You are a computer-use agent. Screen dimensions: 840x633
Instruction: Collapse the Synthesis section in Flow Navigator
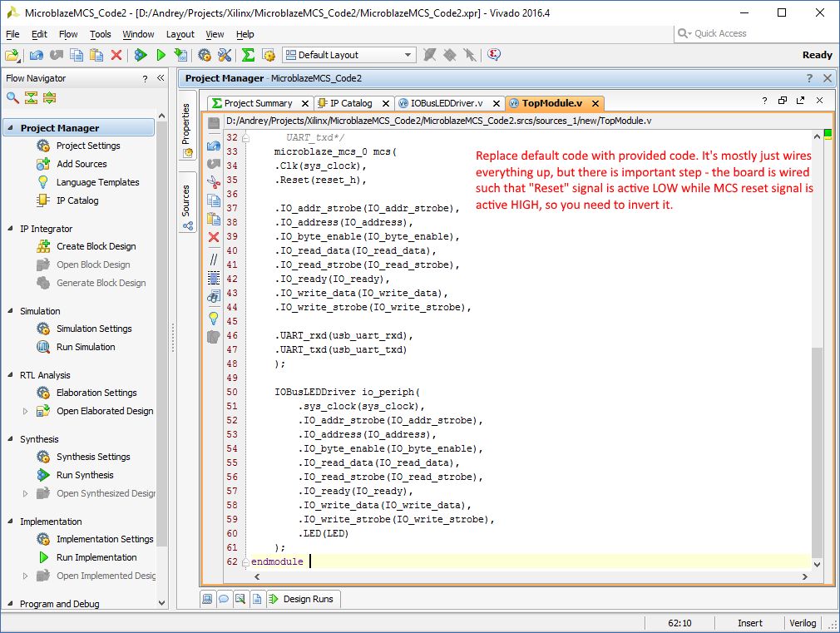(11, 439)
